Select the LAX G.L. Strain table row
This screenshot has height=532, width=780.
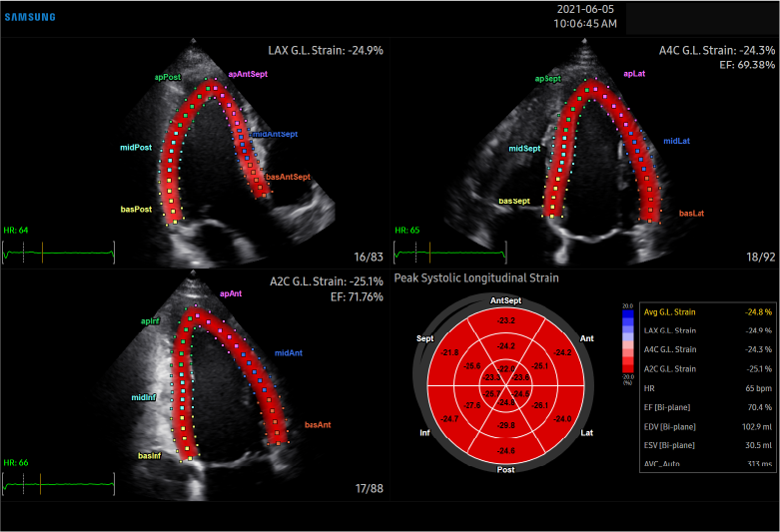pos(707,330)
